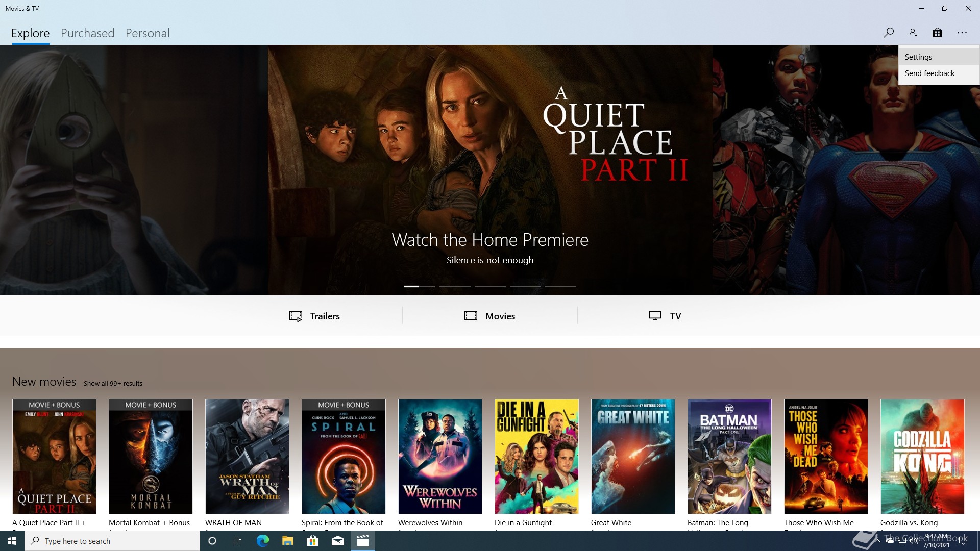Click the Trailers play-screen icon
Screen dimensions: 980x551
click(x=296, y=316)
